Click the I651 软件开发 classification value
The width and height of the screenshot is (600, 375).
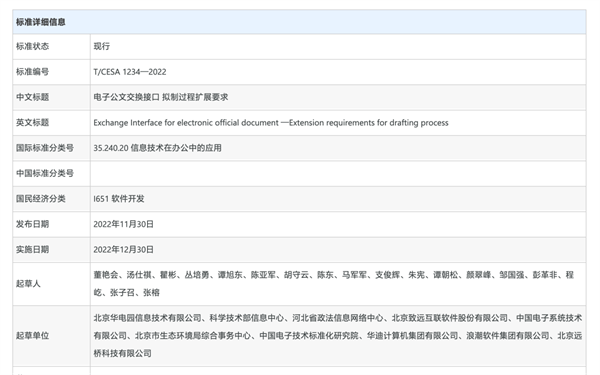pyautogui.click(x=119, y=199)
